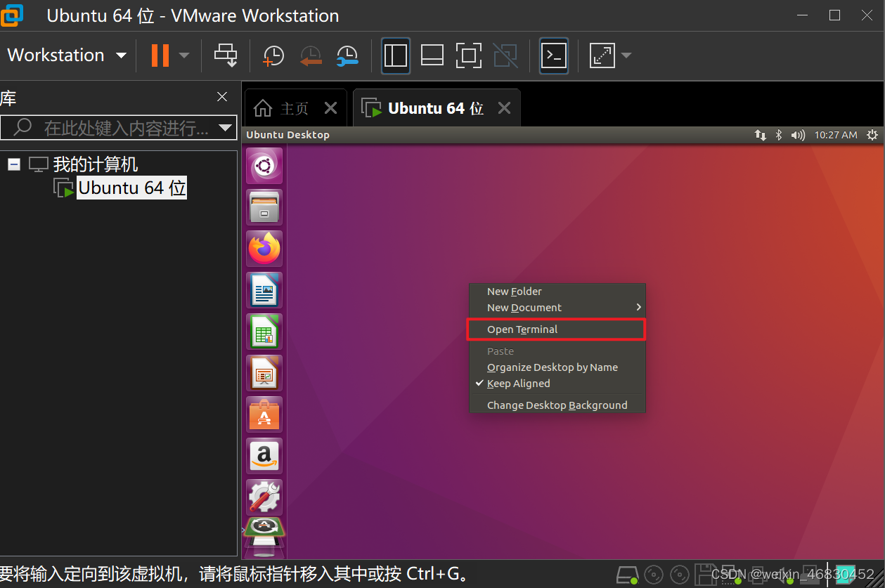This screenshot has height=588, width=885.
Task: Open the volume indicator in Ubuntu's panel
Action: click(798, 135)
